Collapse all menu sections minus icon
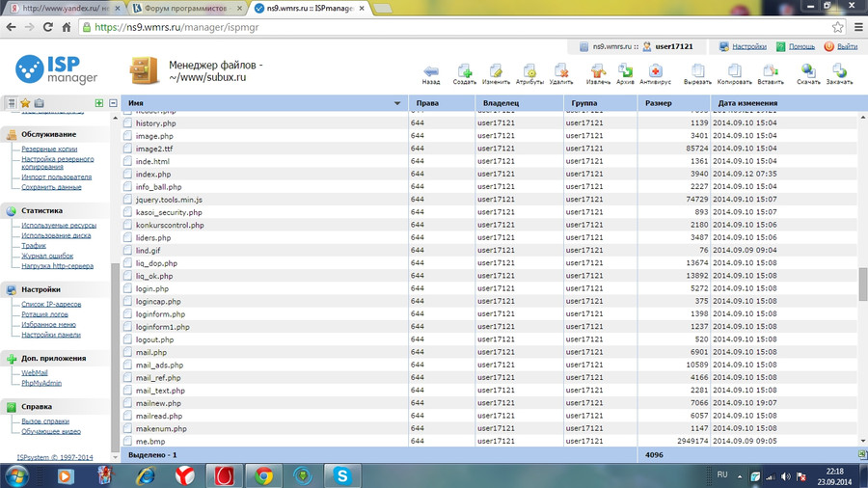Image resolution: width=868 pixels, height=488 pixels. click(113, 103)
